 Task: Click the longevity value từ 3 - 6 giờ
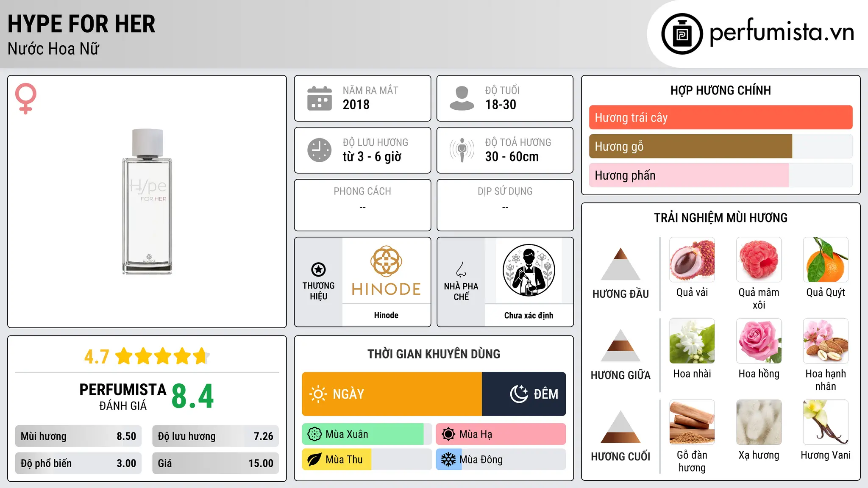pos(372,157)
